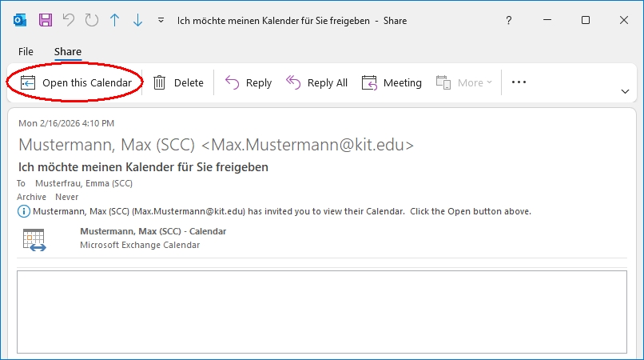Select the Share ribbon tab
The height and width of the screenshot is (360, 644).
pyautogui.click(x=68, y=51)
